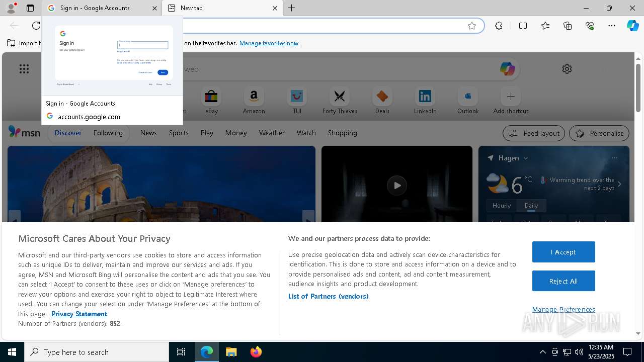Image resolution: width=644 pixels, height=362 pixels.
Task: Open the eBay shortcut
Action: click(x=211, y=101)
